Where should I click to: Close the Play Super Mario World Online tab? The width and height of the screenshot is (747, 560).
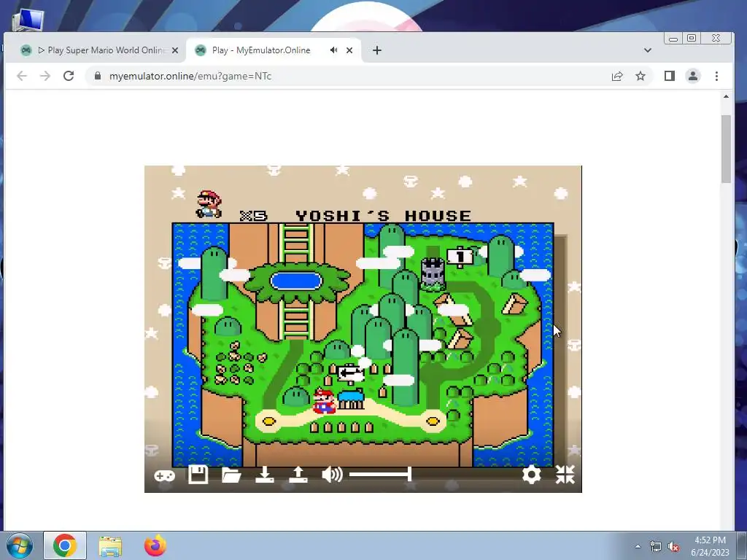pos(175,50)
